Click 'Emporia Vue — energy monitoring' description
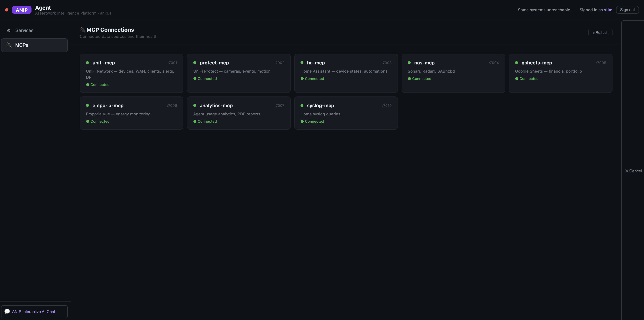 118,114
